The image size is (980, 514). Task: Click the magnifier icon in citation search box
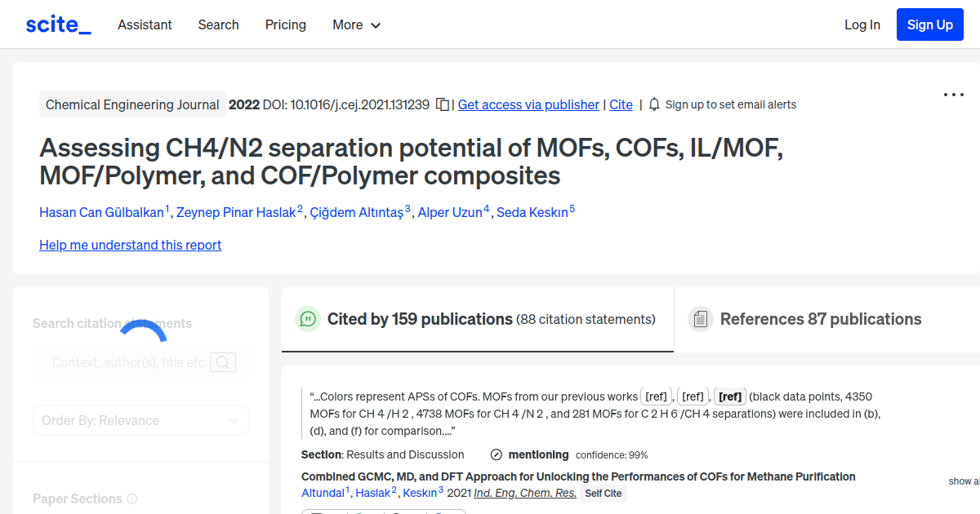222,361
